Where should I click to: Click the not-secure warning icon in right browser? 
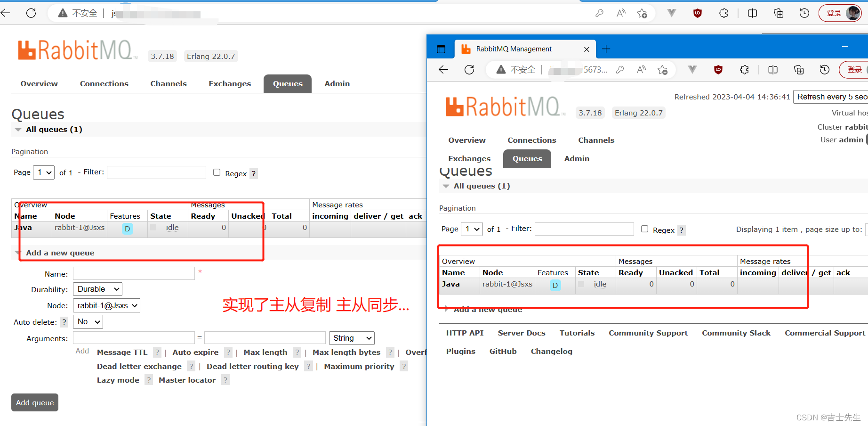[501, 70]
